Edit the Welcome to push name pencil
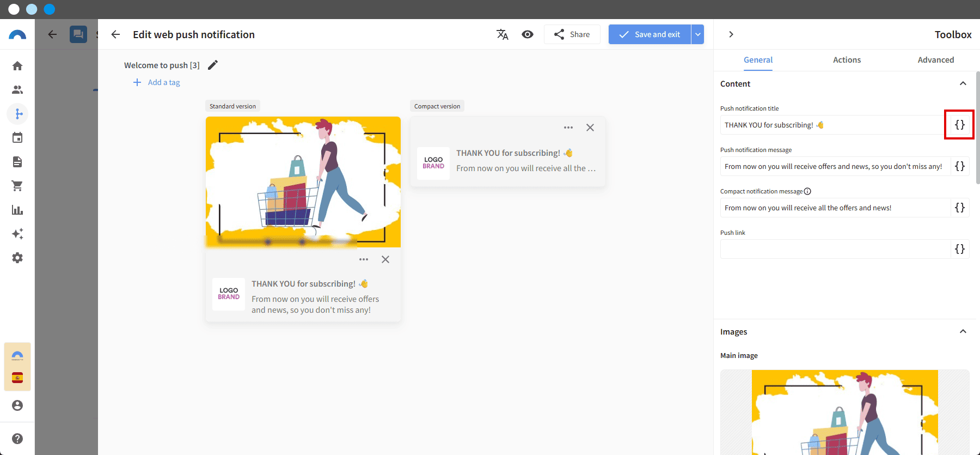The width and height of the screenshot is (980, 455). coord(213,65)
